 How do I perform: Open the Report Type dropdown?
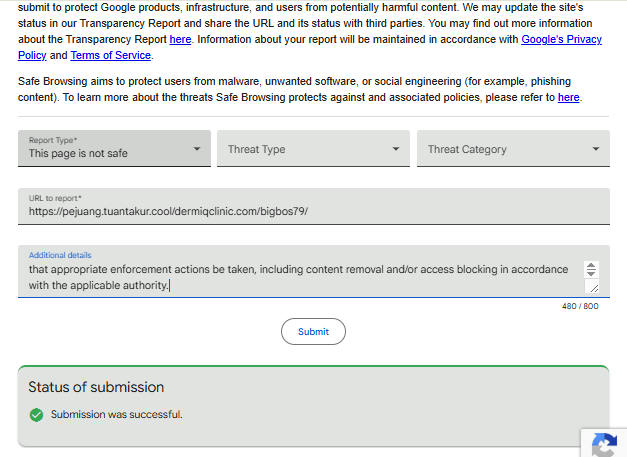pyautogui.click(x=114, y=148)
